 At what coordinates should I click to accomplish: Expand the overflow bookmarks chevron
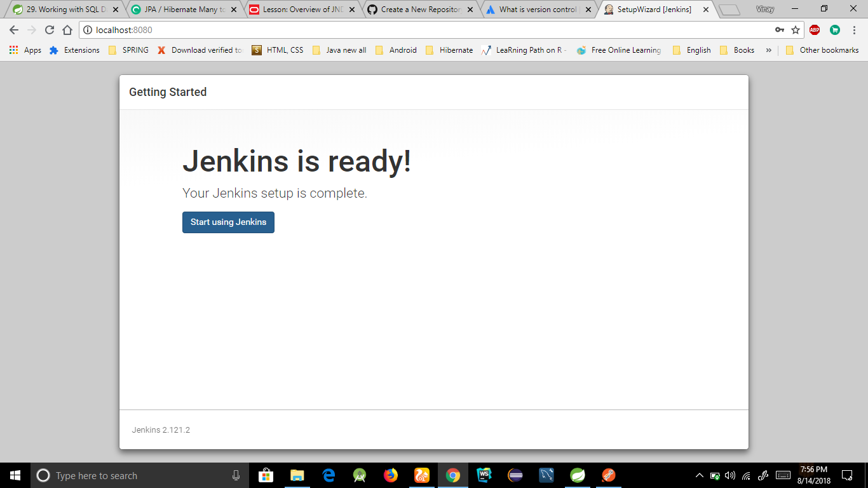tap(769, 50)
